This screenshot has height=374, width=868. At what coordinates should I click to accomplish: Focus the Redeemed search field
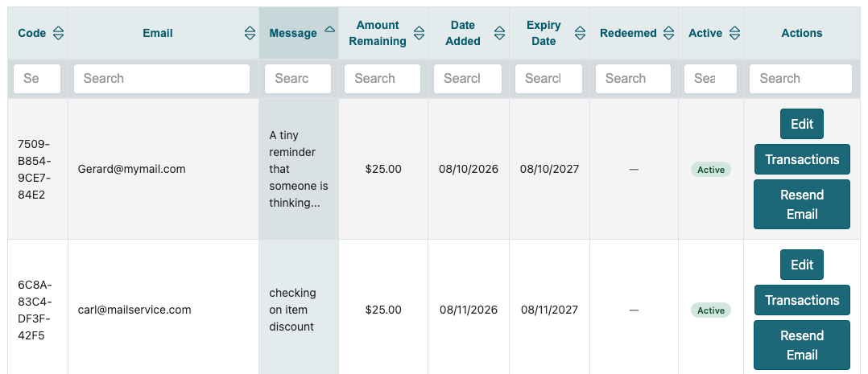point(633,79)
